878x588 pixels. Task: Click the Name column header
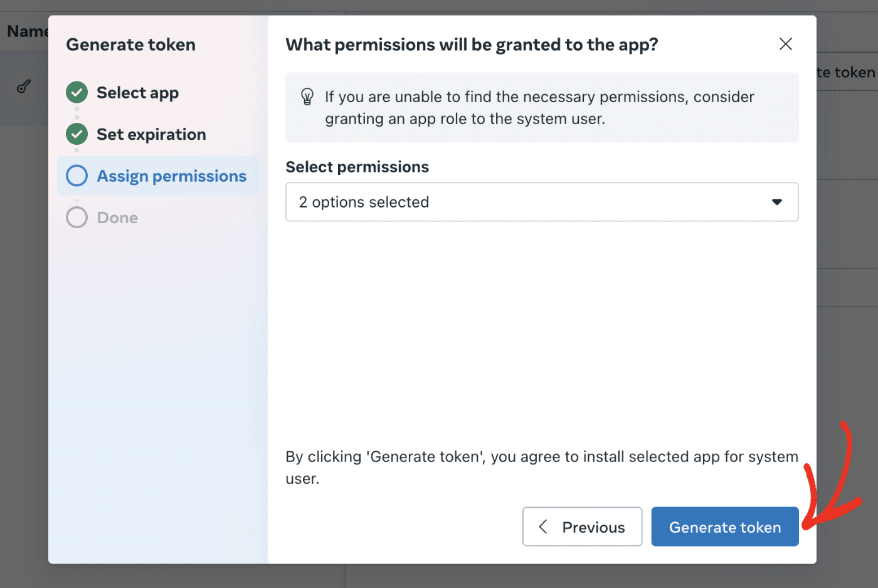pos(28,30)
